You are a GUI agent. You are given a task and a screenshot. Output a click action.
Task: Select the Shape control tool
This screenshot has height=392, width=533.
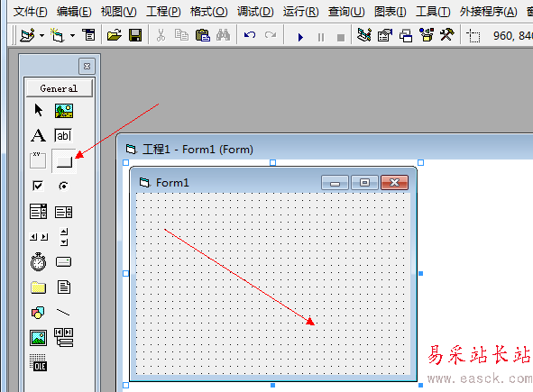pyautogui.click(x=38, y=313)
